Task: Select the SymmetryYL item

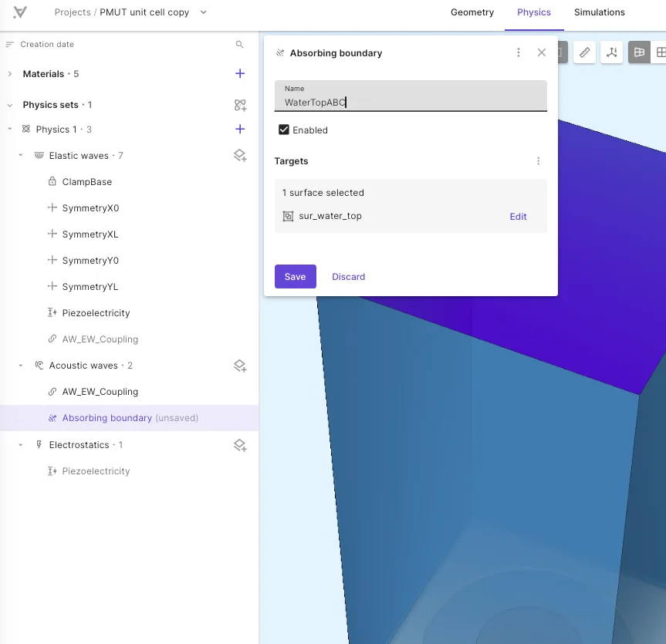Action: [90, 287]
